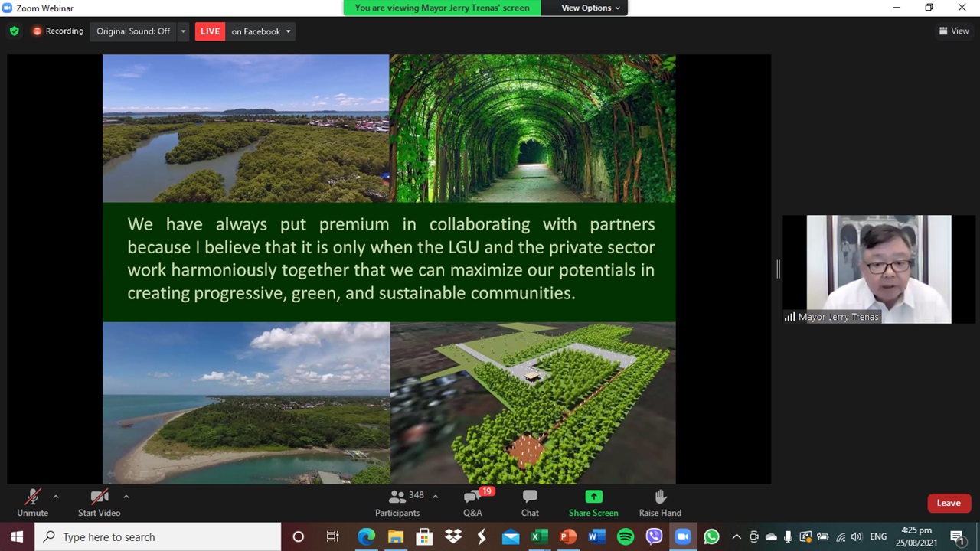Click Mayor Jerry Trenas video thumbnail
The image size is (980, 551).
point(878,268)
